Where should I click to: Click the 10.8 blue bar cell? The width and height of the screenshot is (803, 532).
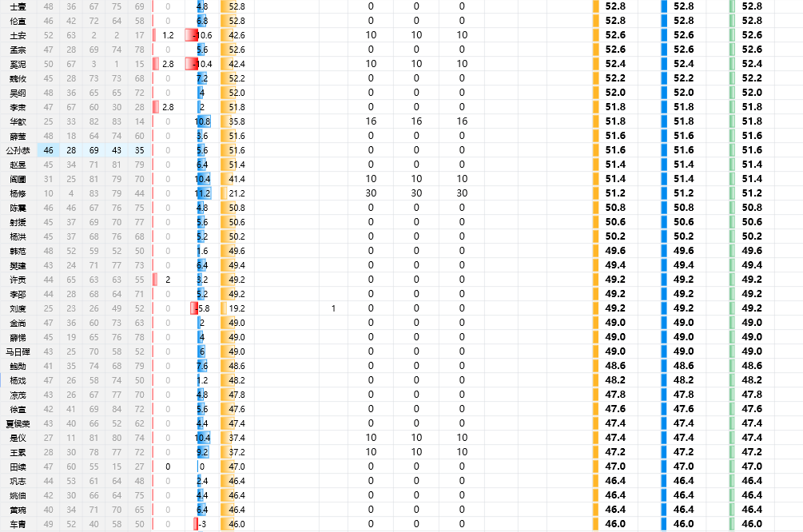coord(203,122)
